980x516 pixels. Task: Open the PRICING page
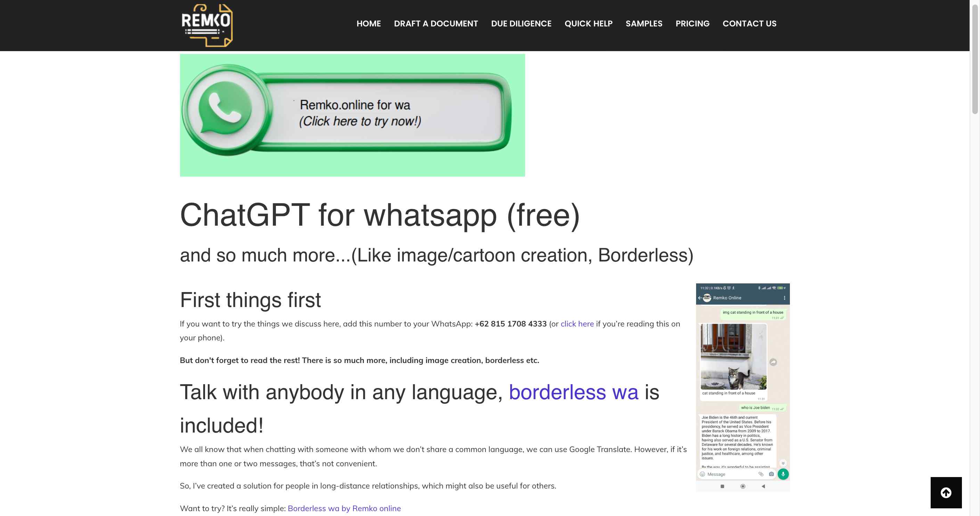(692, 24)
